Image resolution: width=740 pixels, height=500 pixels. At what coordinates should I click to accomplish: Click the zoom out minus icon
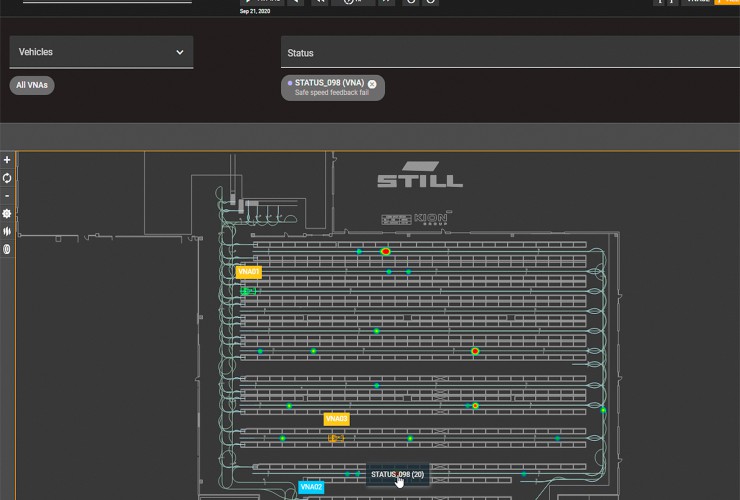[7, 196]
